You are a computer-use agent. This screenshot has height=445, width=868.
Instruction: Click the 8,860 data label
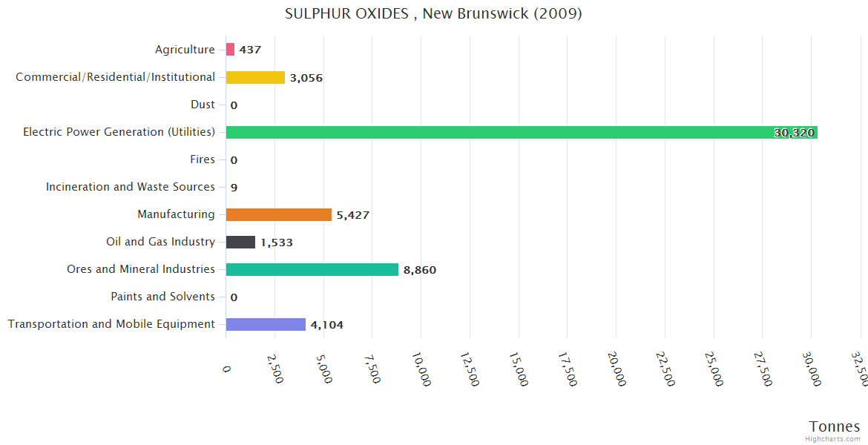(x=420, y=270)
